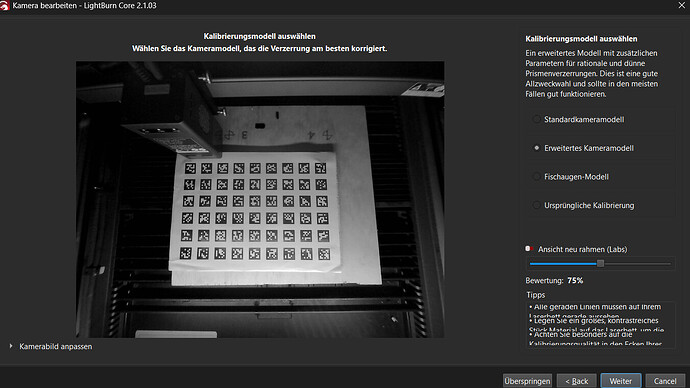This screenshot has width=690, height=388.
Task: Expand the Kamerabild anpassen section
Action: click(x=11, y=346)
